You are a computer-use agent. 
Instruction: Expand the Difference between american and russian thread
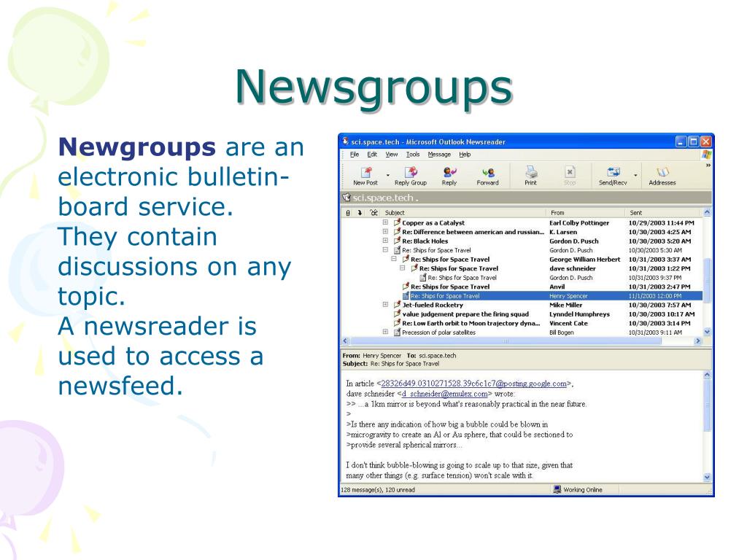point(385,231)
